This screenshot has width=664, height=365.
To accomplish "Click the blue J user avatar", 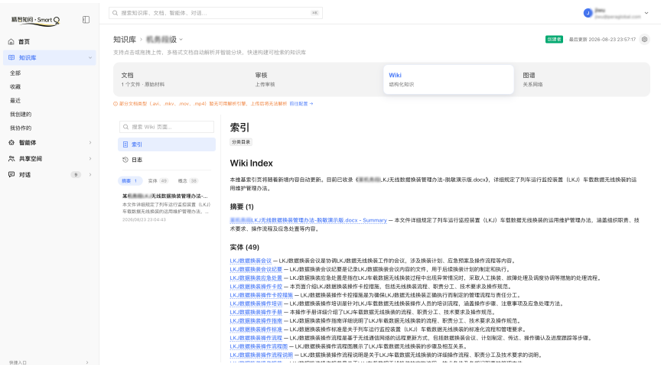I will 588,13.
